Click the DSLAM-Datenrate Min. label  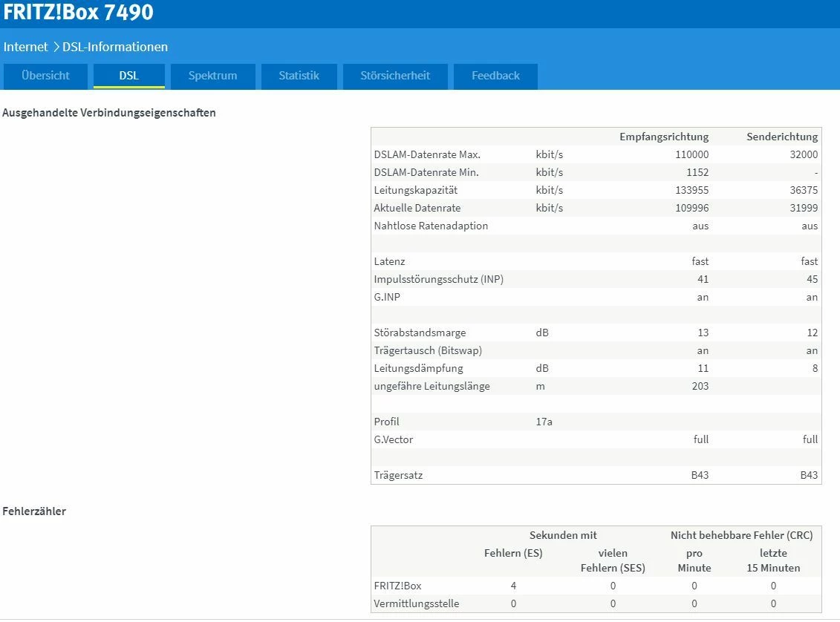point(426,172)
